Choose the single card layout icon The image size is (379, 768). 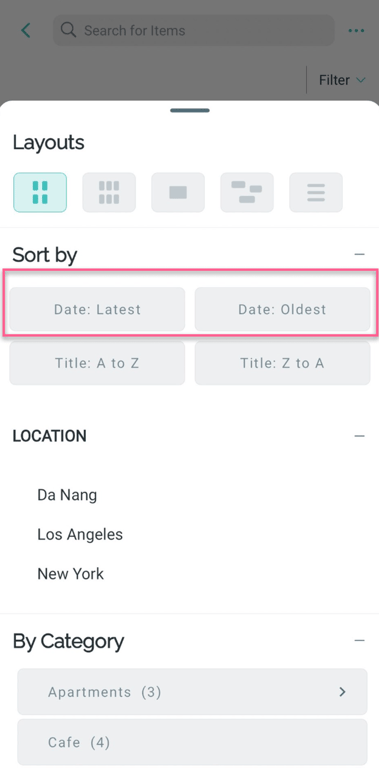click(178, 192)
